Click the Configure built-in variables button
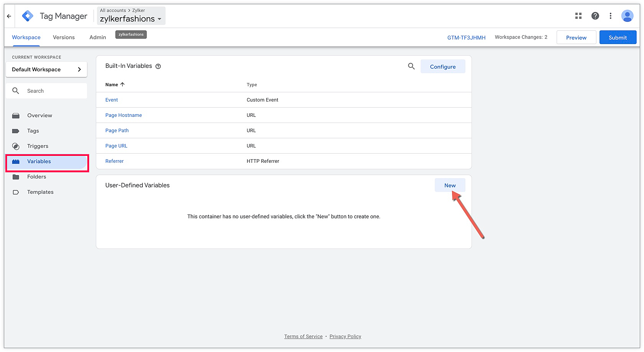The image size is (644, 352). [x=442, y=67]
